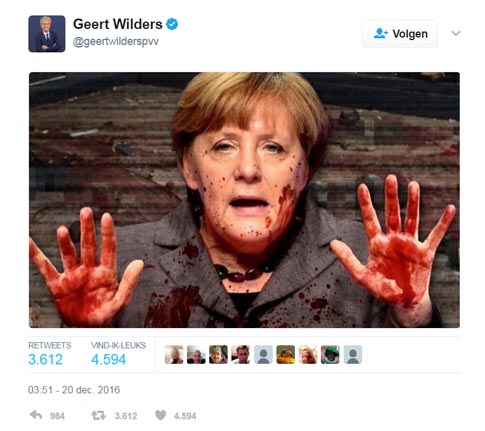Open the Geert Wilders profile name
This screenshot has height=431, width=485.
(118, 24)
